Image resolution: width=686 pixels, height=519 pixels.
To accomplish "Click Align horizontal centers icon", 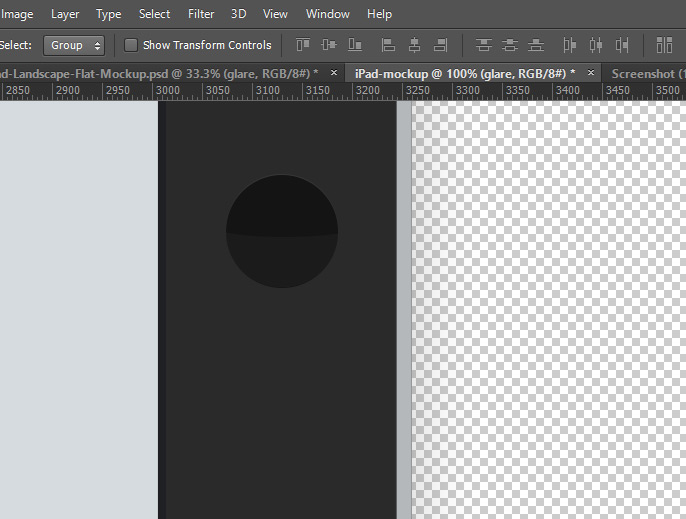I will (415, 45).
